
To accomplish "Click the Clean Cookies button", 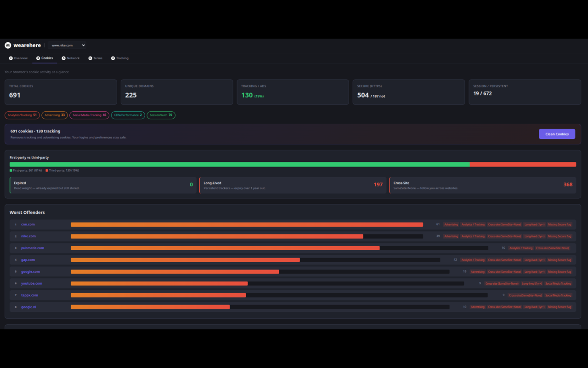I will 557,134.
